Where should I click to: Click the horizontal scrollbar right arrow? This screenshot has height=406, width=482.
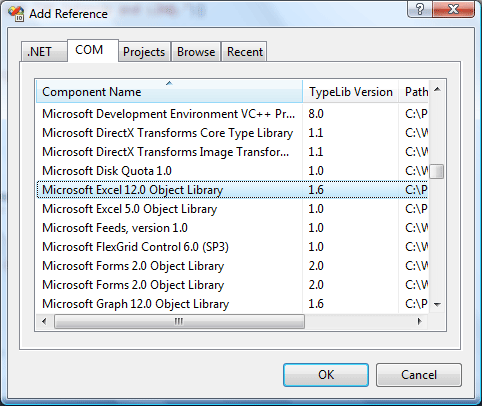[x=420, y=321]
